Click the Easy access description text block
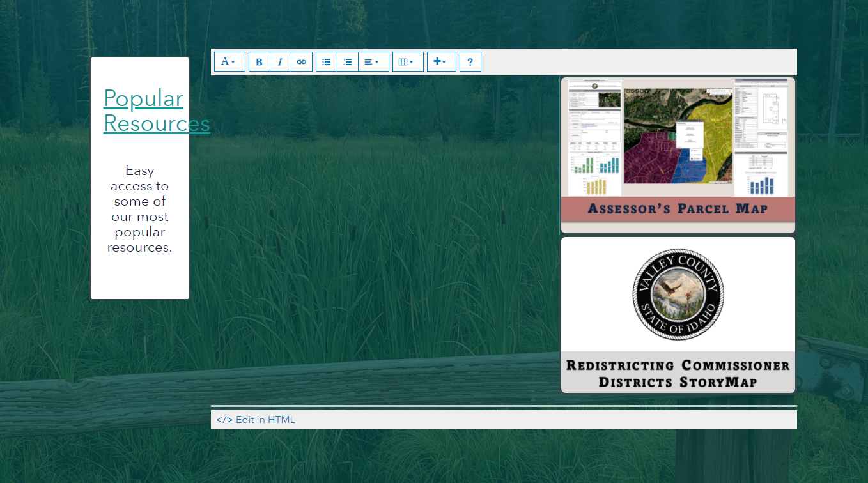 (139, 208)
